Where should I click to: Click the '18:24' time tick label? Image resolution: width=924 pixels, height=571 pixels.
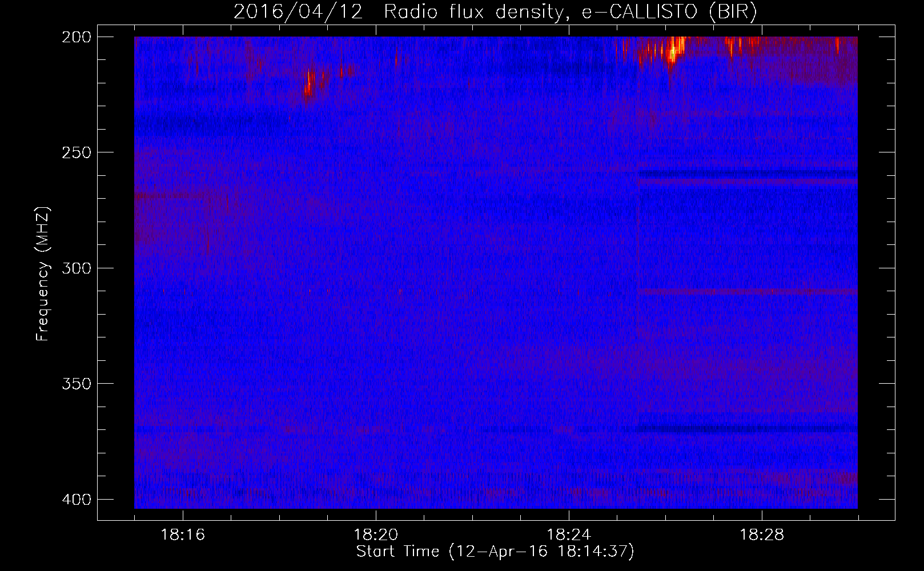569,535
